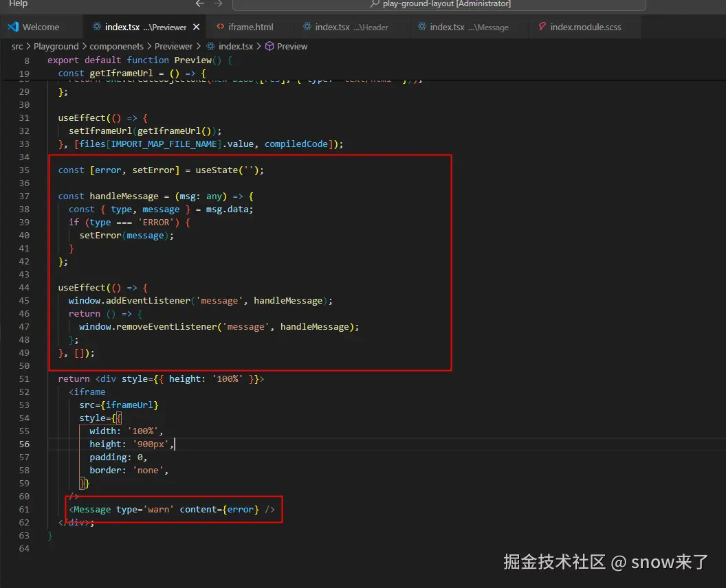Close the index.tsx Previewer tab
This screenshot has height=588, width=726.
(197, 27)
